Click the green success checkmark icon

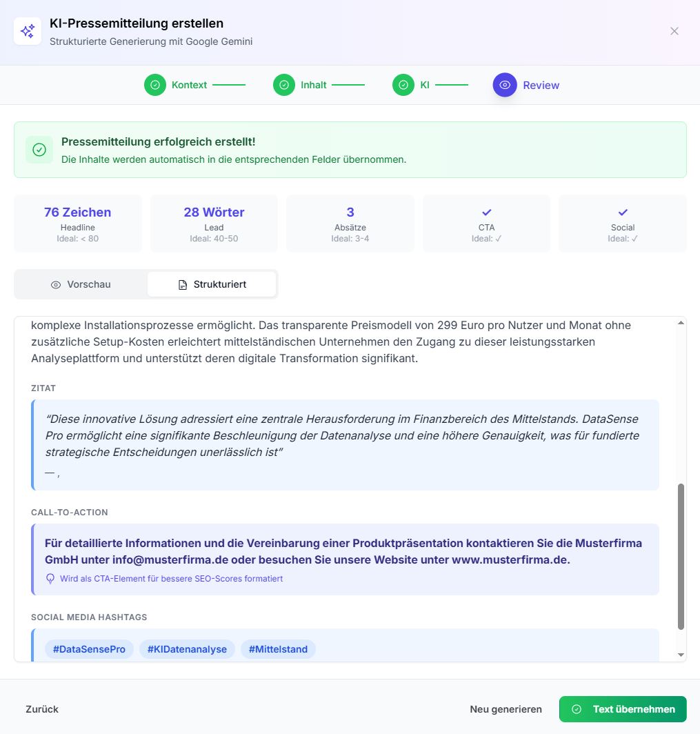tap(39, 150)
